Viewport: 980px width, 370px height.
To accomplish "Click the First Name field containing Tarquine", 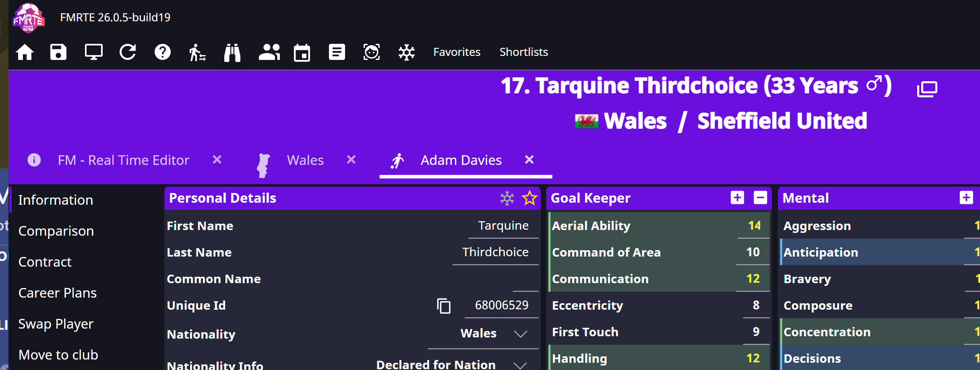I will 503,226.
